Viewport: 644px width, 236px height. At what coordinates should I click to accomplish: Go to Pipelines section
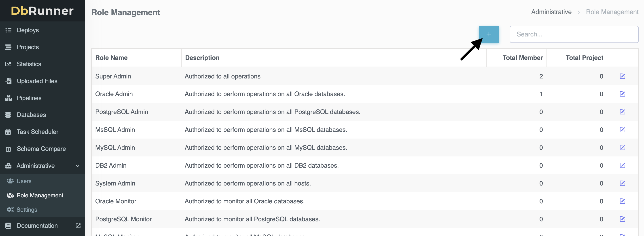pyautogui.click(x=29, y=98)
